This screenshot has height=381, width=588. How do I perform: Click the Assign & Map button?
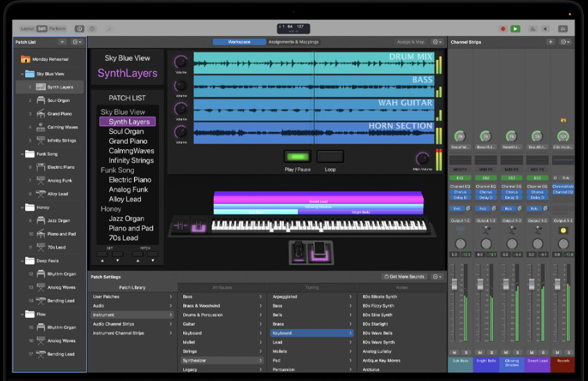coord(410,42)
